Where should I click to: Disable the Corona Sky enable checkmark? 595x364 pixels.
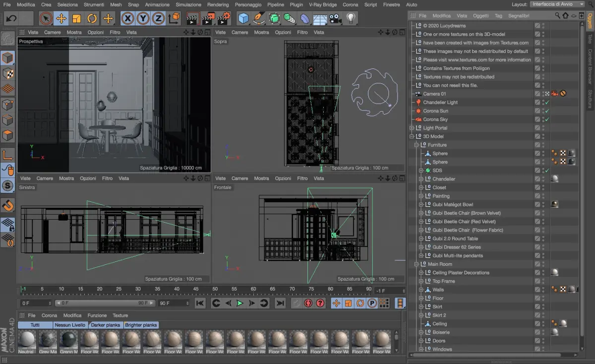point(547,120)
